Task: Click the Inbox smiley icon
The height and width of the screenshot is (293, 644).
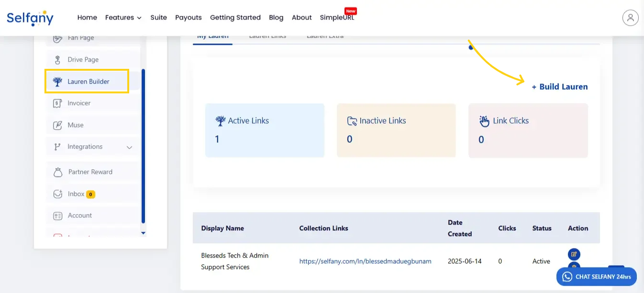Action: (x=58, y=194)
